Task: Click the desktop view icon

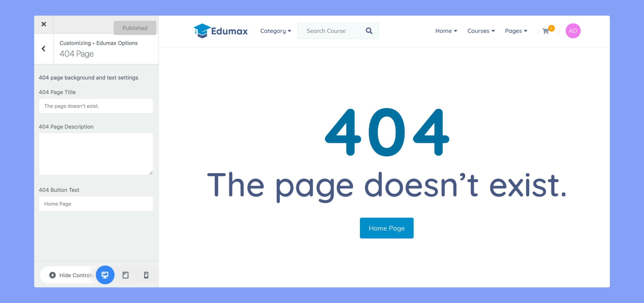Action: coord(105,275)
